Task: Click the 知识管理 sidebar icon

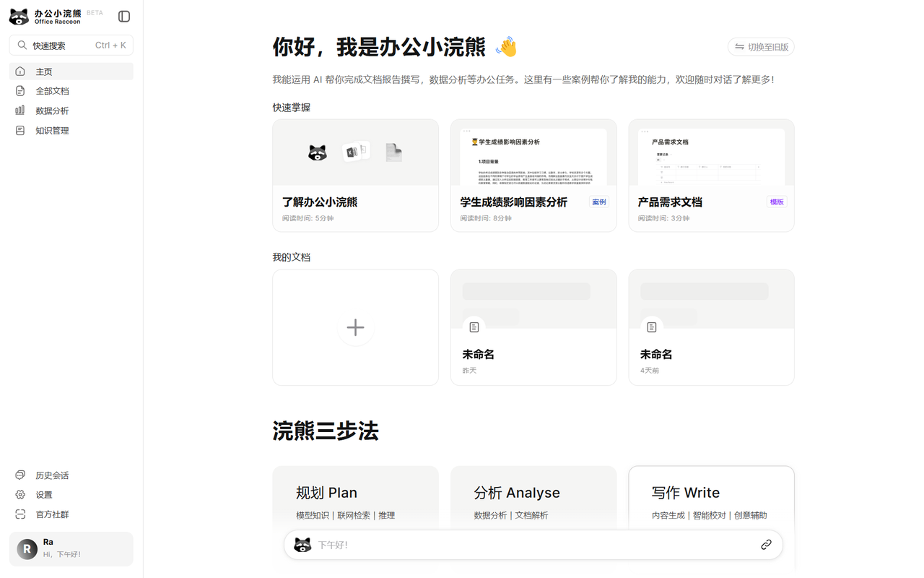Action: click(x=20, y=131)
